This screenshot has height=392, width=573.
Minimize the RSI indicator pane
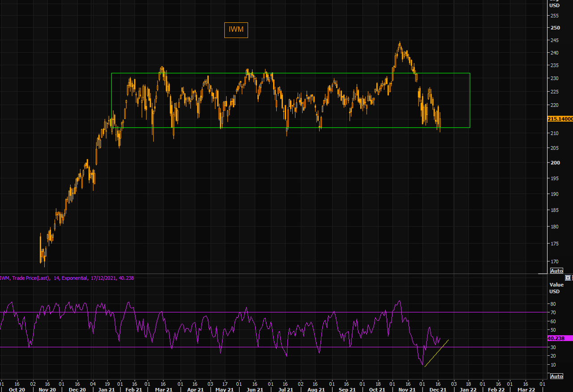pos(568,278)
